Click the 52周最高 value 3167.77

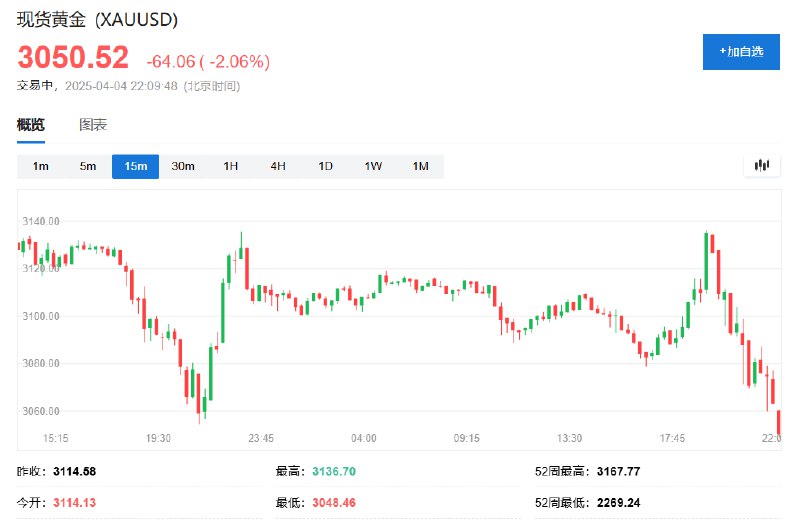[618, 472]
